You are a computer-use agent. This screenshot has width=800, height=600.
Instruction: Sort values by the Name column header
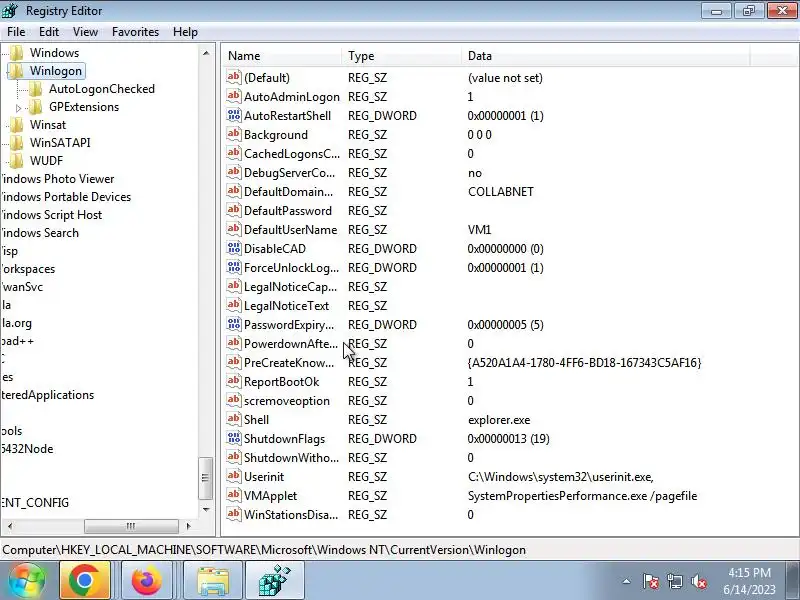[x=282, y=56]
